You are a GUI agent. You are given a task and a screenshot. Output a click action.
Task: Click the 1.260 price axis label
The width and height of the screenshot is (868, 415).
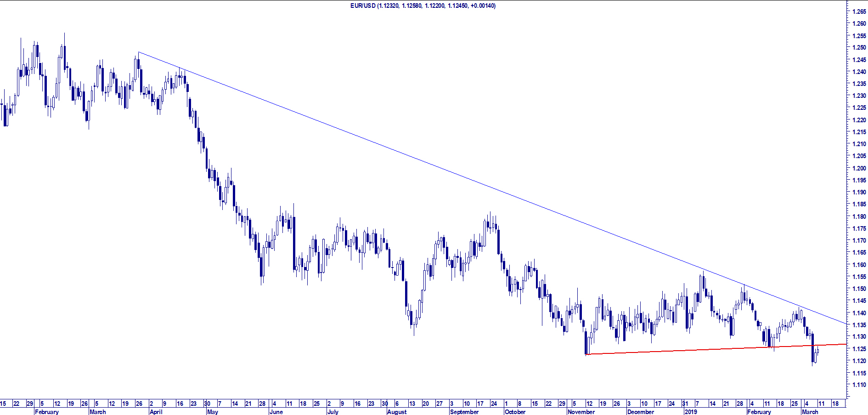point(859,23)
